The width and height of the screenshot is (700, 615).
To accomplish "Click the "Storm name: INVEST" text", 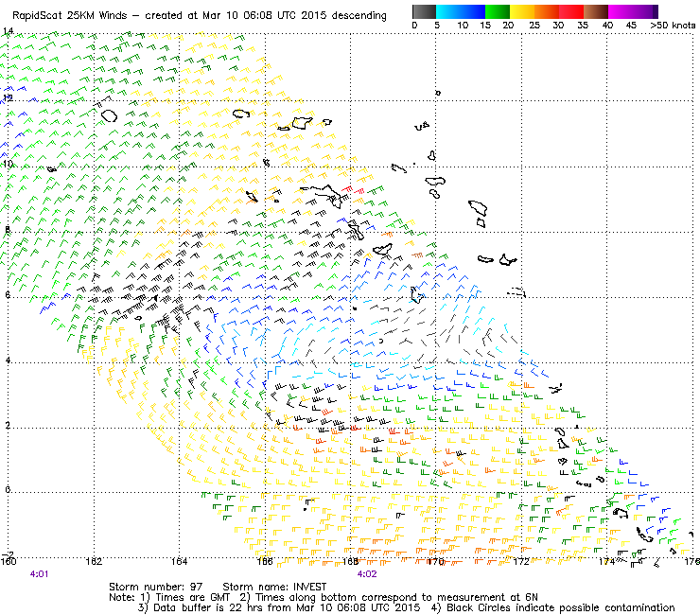I will tap(274, 587).
